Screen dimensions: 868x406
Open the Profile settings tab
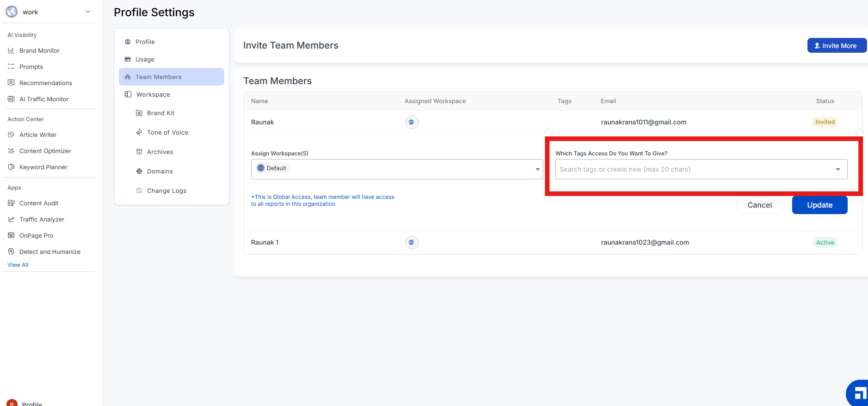pos(145,42)
